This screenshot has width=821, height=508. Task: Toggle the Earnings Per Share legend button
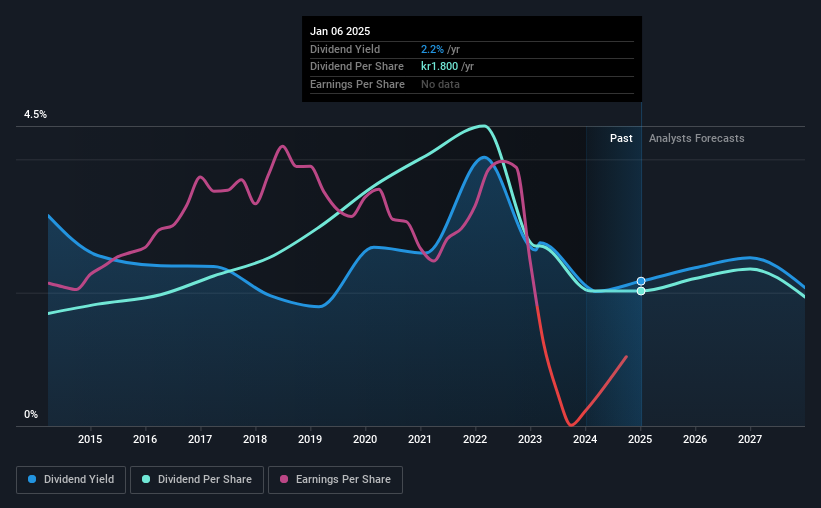pyautogui.click(x=335, y=480)
